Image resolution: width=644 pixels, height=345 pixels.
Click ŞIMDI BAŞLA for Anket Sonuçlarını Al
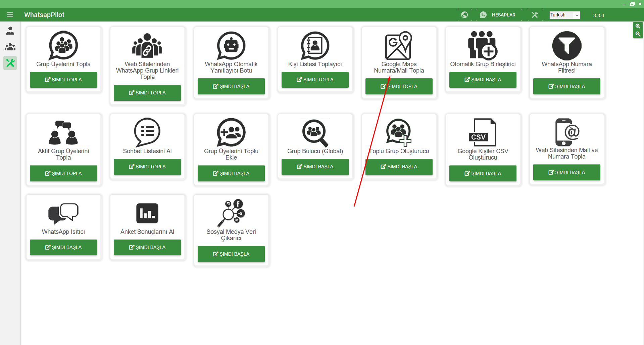pos(147,247)
